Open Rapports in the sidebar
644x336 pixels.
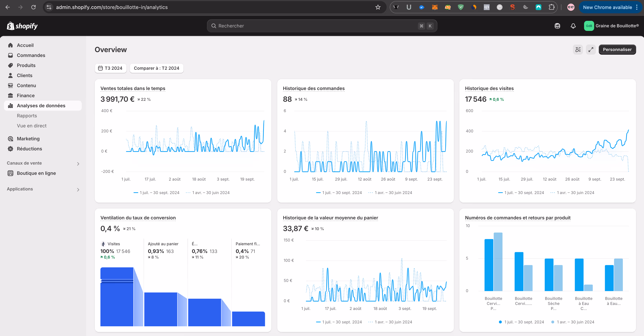click(x=27, y=116)
